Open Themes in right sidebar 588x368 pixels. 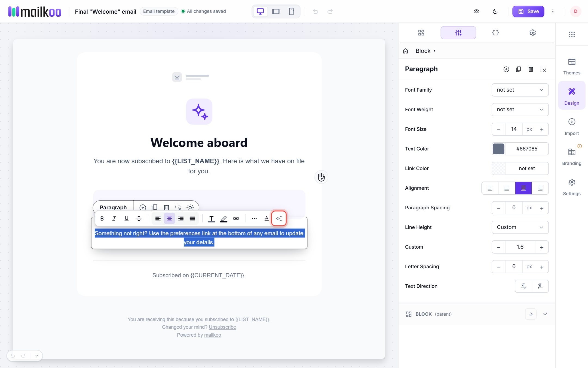coord(572,67)
